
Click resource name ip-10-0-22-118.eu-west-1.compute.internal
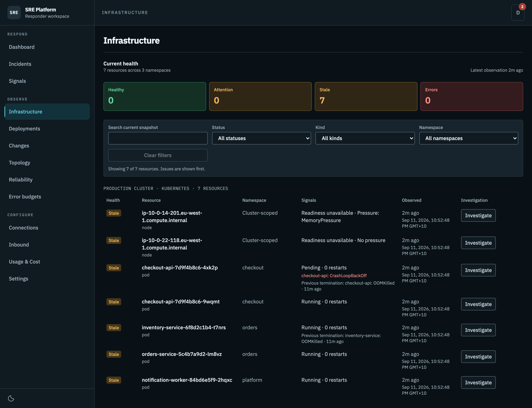pyautogui.click(x=172, y=244)
